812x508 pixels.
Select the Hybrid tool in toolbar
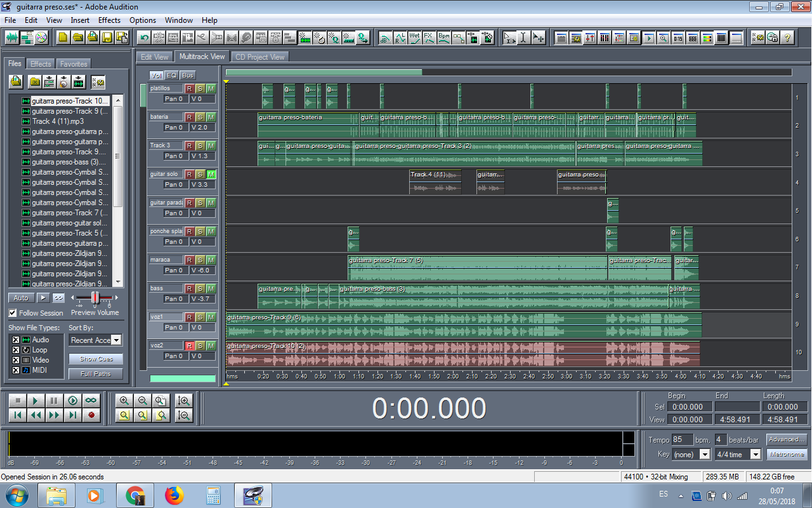pos(509,37)
